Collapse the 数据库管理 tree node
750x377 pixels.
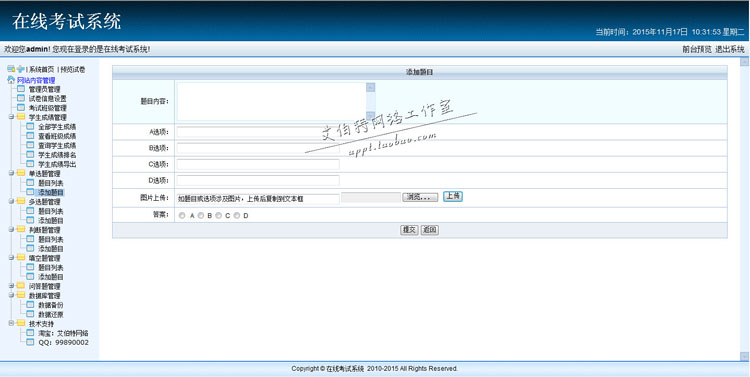11,296
